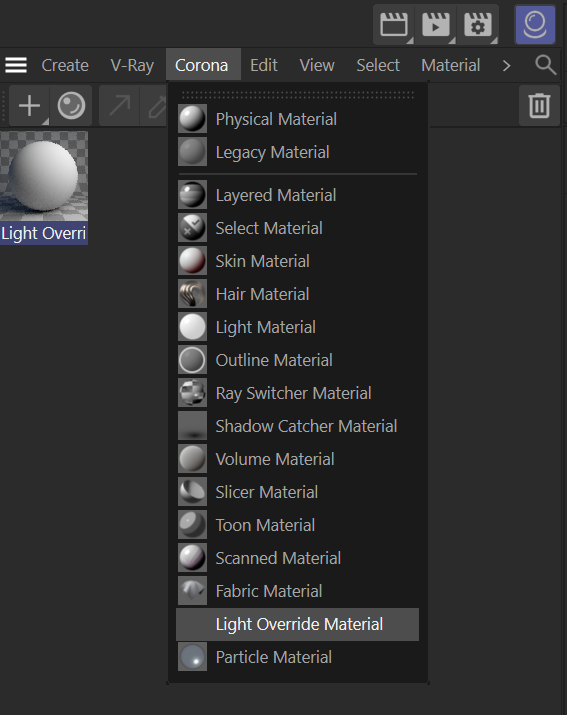Click the purple Corona sphere icon
The height and width of the screenshot is (715, 567).
point(535,25)
